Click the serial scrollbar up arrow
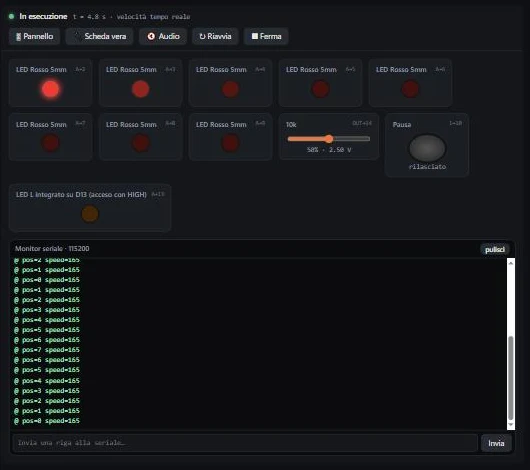 pos(511,263)
